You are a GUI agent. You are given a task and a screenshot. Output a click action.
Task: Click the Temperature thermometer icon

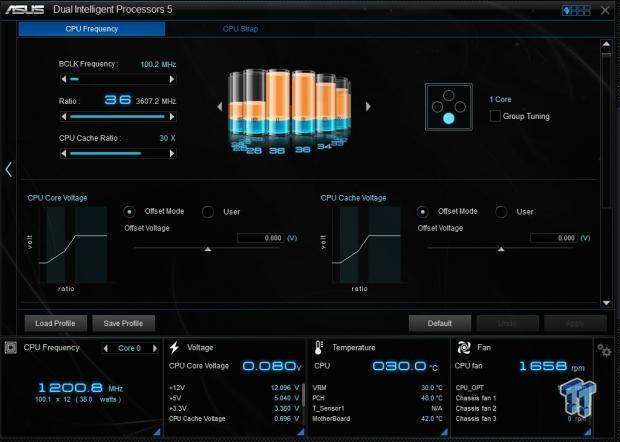click(319, 348)
